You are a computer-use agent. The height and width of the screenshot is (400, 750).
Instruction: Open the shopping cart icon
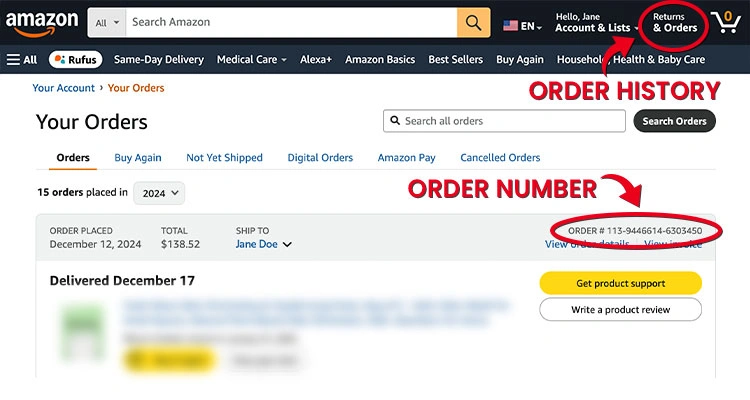click(x=726, y=22)
